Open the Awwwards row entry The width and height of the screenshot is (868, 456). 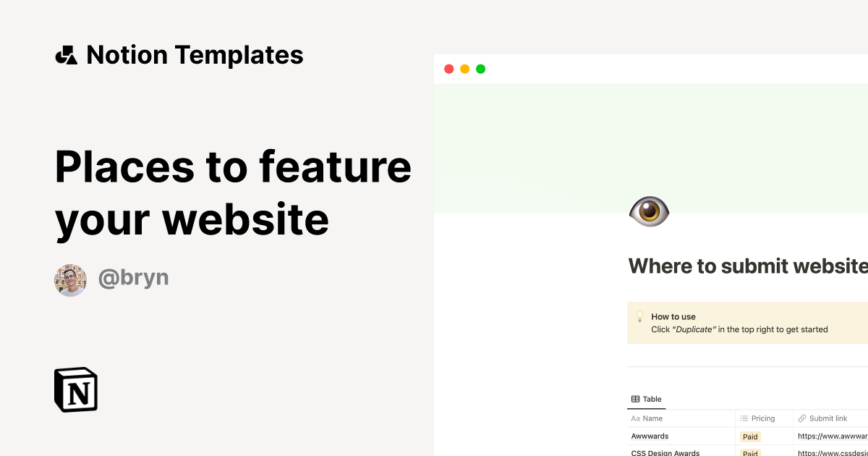[650, 436]
